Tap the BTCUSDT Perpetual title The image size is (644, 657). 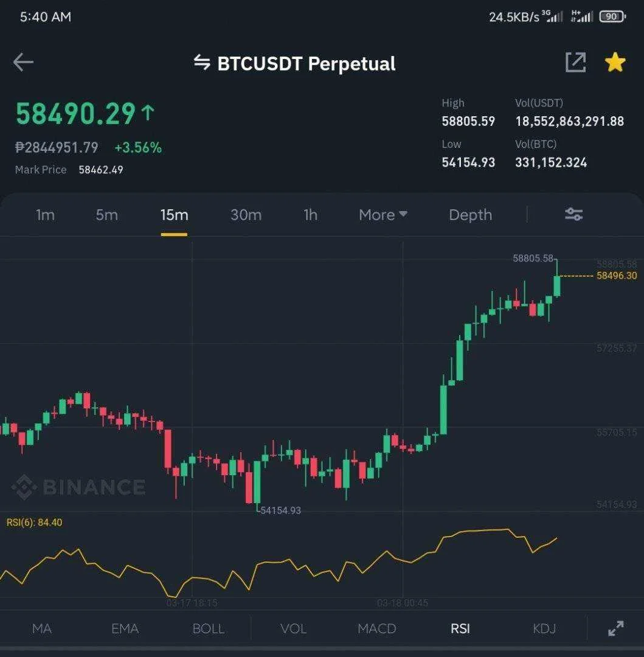[x=306, y=64]
